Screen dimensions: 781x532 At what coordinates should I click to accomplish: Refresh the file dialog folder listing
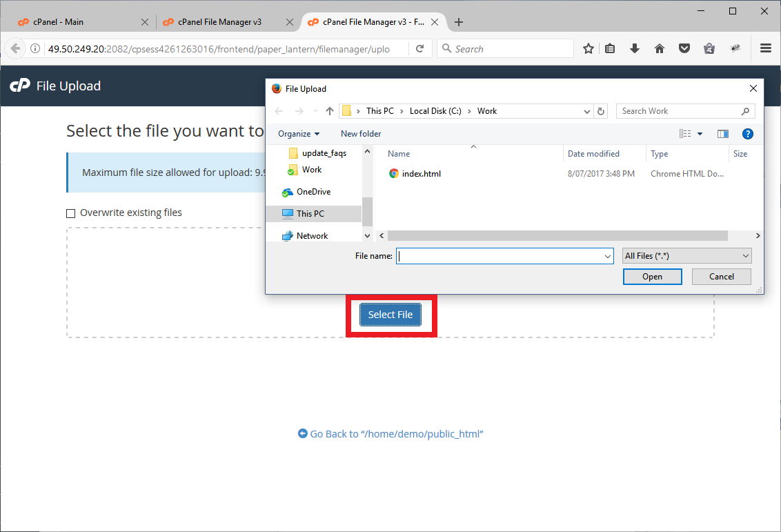[x=602, y=111]
